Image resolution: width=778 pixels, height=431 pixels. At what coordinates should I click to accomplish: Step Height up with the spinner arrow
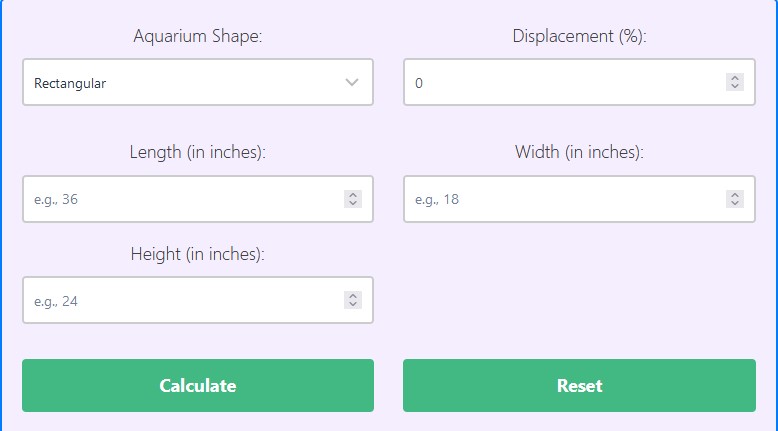pyautogui.click(x=352, y=295)
